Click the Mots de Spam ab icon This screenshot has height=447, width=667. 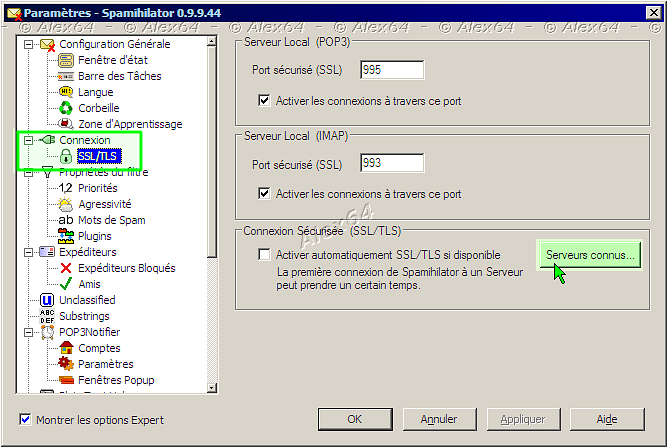click(66, 220)
